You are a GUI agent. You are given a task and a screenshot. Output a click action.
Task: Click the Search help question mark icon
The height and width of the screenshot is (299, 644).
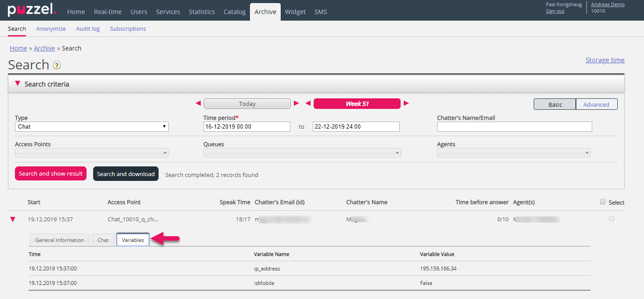pyautogui.click(x=57, y=65)
